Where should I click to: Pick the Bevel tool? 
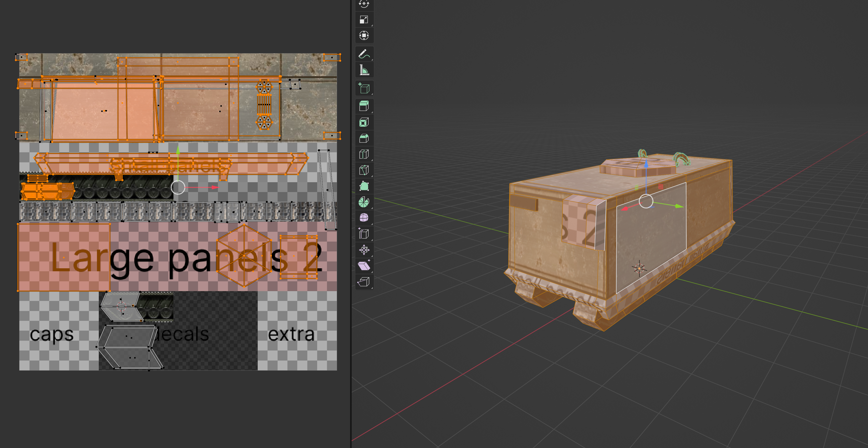tap(364, 138)
